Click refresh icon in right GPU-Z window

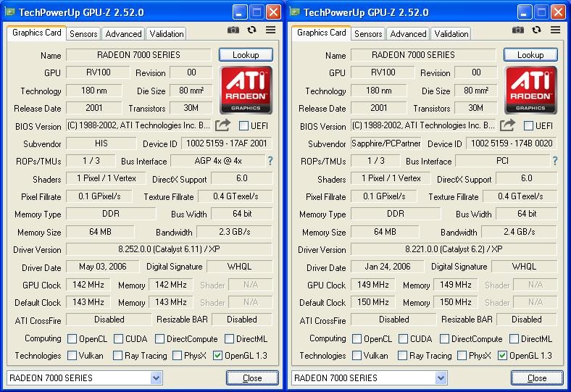(x=536, y=30)
